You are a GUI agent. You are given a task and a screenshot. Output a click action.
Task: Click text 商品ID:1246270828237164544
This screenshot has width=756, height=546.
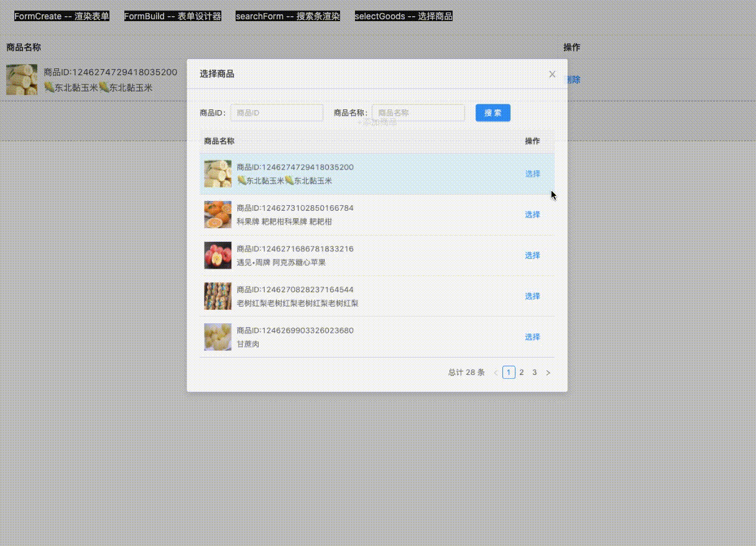click(x=295, y=290)
